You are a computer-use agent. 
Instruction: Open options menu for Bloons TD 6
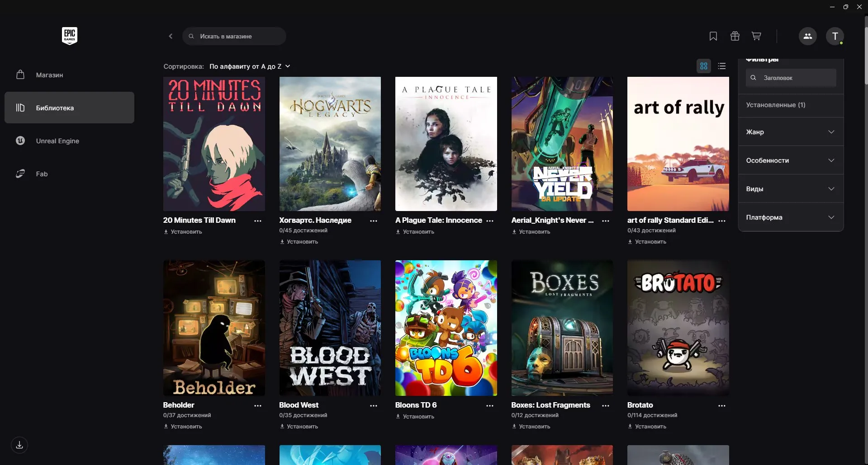coord(490,406)
